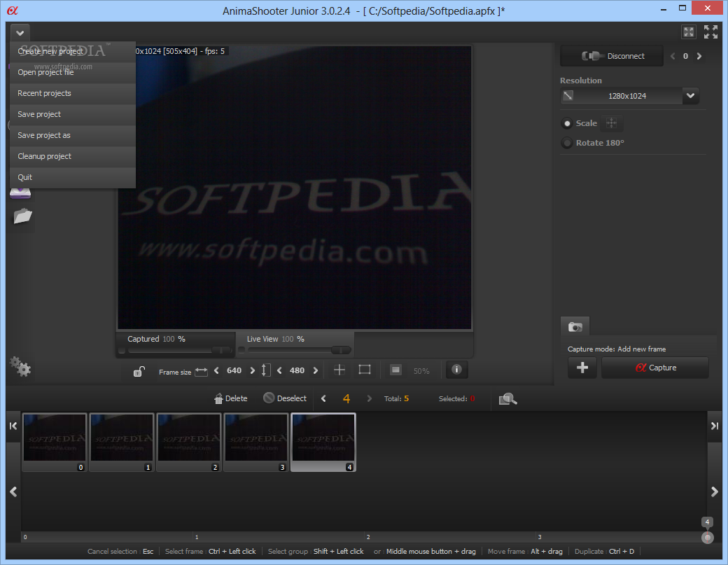Open the folder icon in left sidebar
Image resolution: width=728 pixels, height=565 pixels.
click(x=22, y=216)
